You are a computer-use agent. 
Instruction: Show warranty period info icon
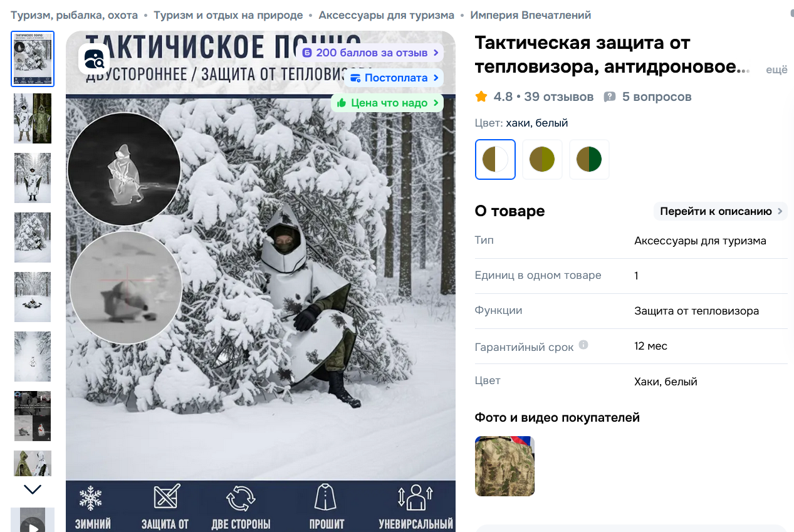[583, 345]
